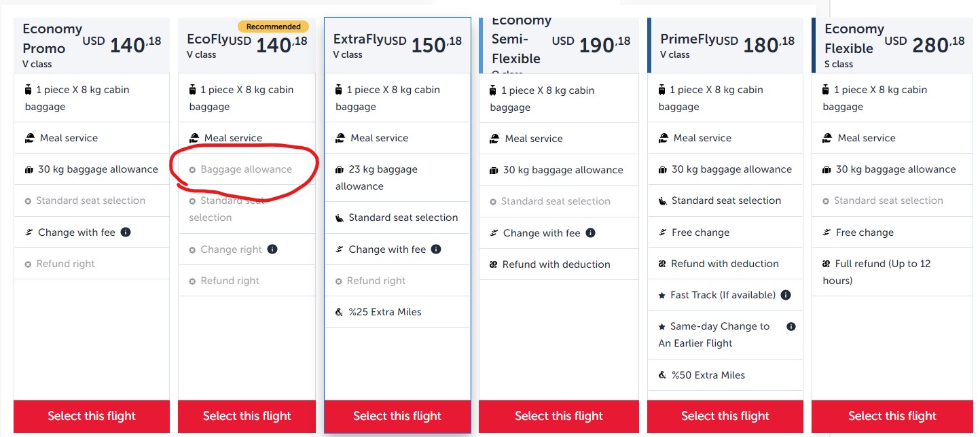The image size is (980, 437).
Task: Click the Economy Flexible Full refund icon
Action: click(827, 264)
